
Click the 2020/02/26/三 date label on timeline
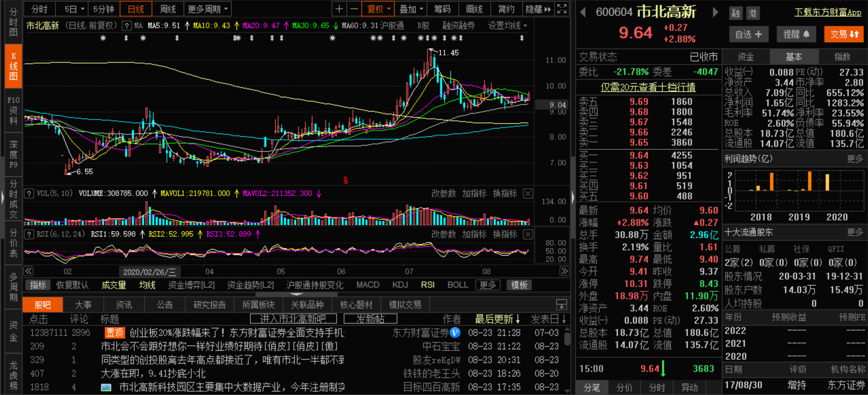[x=149, y=272]
